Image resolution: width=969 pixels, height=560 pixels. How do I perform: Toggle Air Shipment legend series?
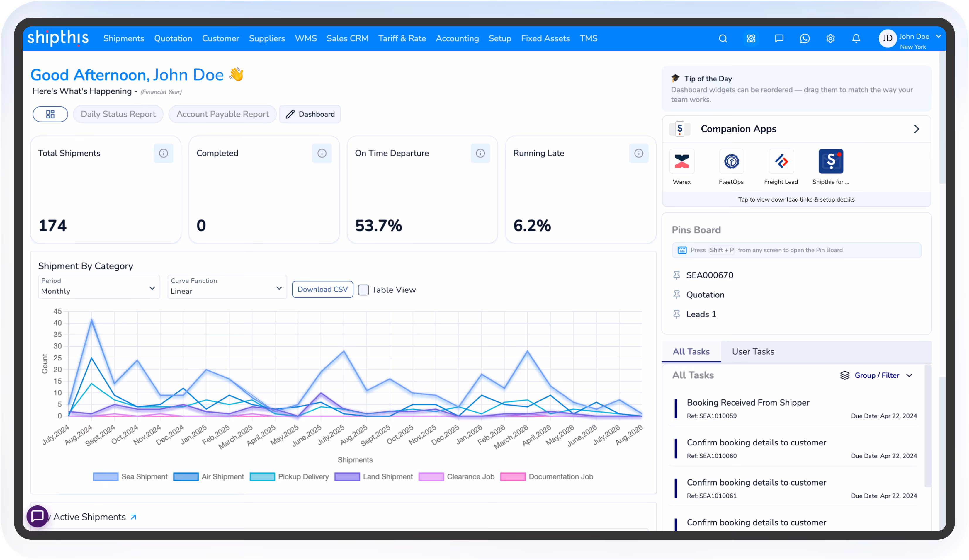(209, 476)
